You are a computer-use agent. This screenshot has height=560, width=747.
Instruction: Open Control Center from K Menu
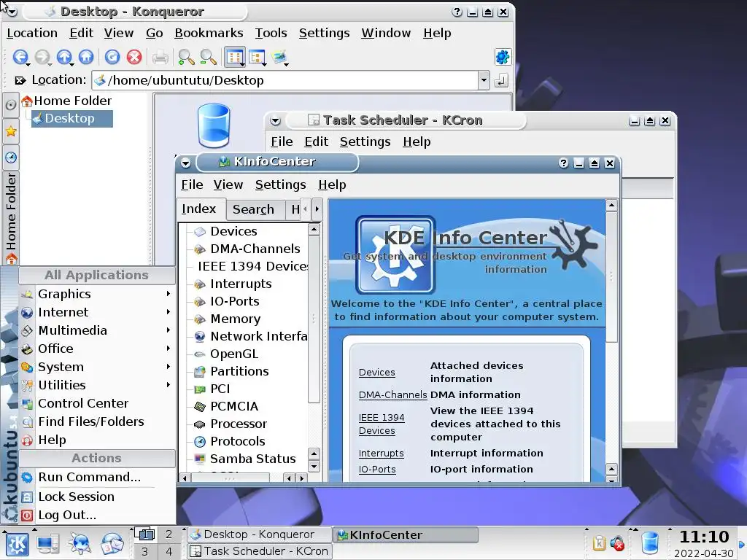97,404
